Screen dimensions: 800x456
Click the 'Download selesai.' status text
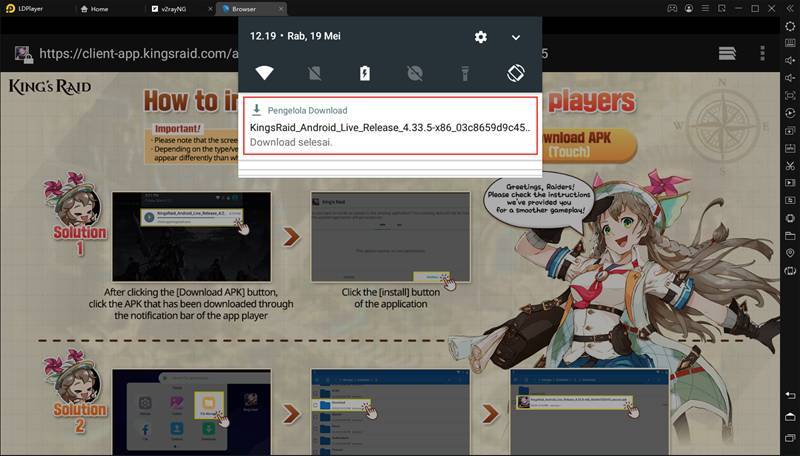pyautogui.click(x=291, y=142)
